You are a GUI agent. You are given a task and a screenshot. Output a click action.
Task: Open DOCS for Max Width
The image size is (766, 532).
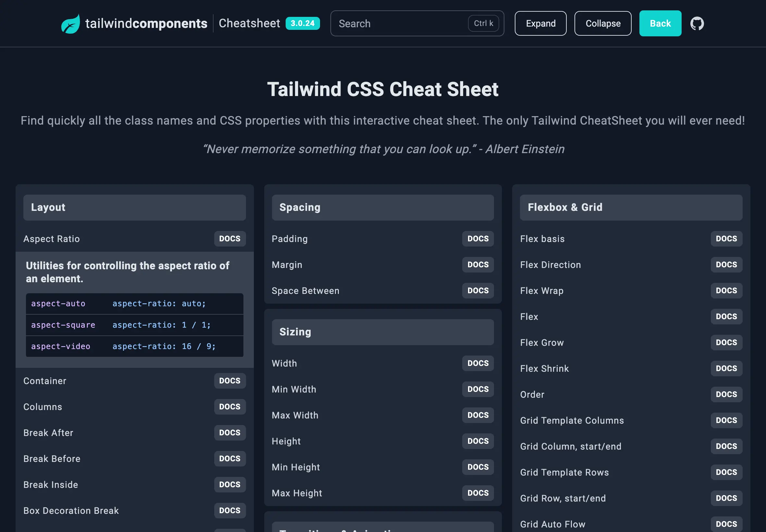coord(478,415)
